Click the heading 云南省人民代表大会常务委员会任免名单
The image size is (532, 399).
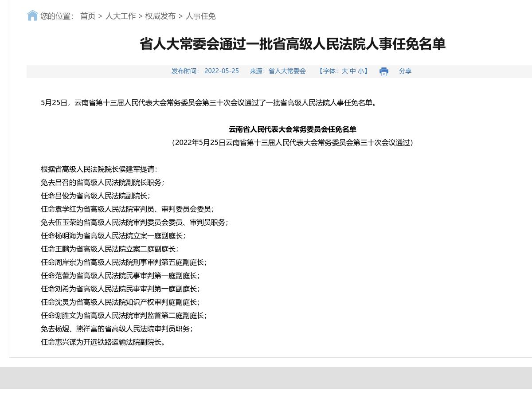[293, 129]
